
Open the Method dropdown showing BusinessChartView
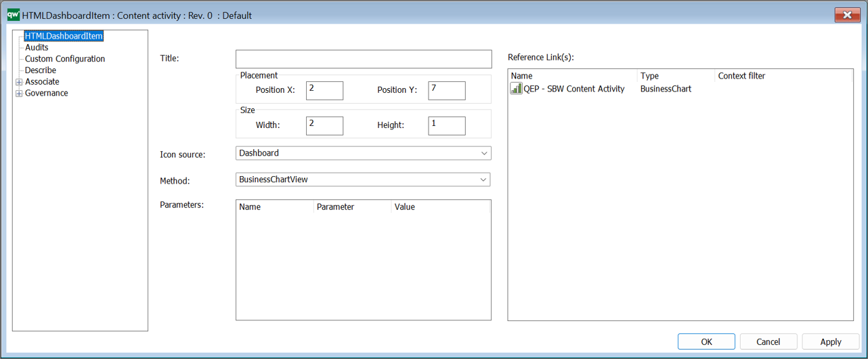363,179
